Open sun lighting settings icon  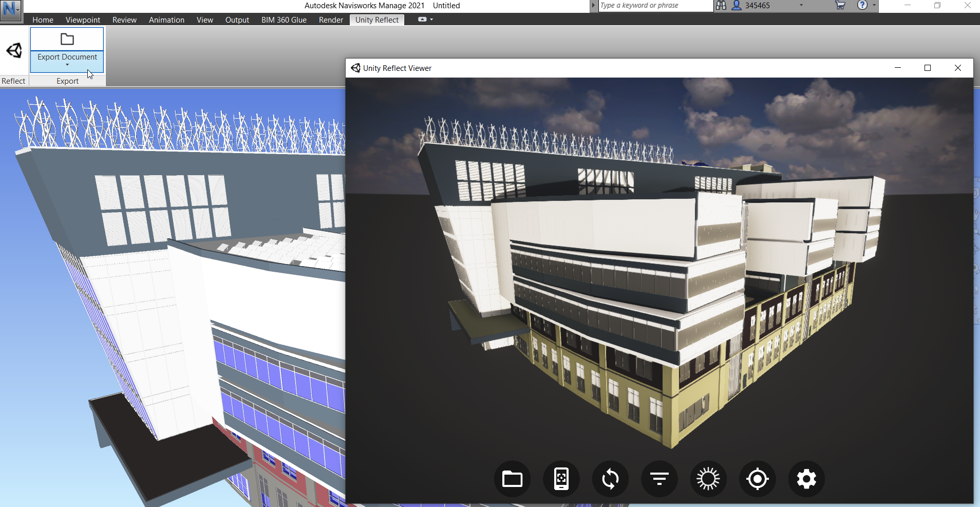[708, 479]
